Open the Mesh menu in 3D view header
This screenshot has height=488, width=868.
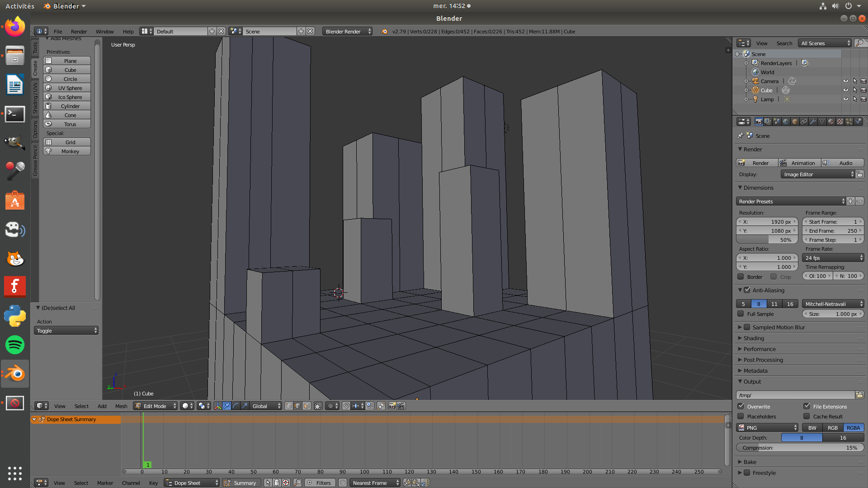tap(121, 406)
